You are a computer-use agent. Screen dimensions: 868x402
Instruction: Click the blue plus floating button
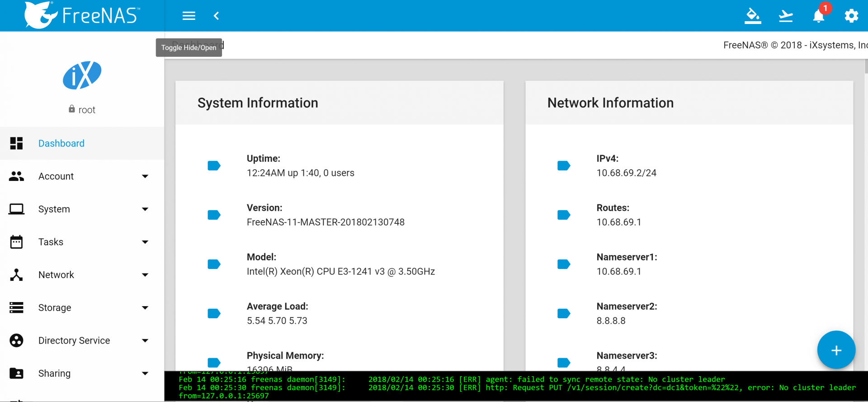836,350
